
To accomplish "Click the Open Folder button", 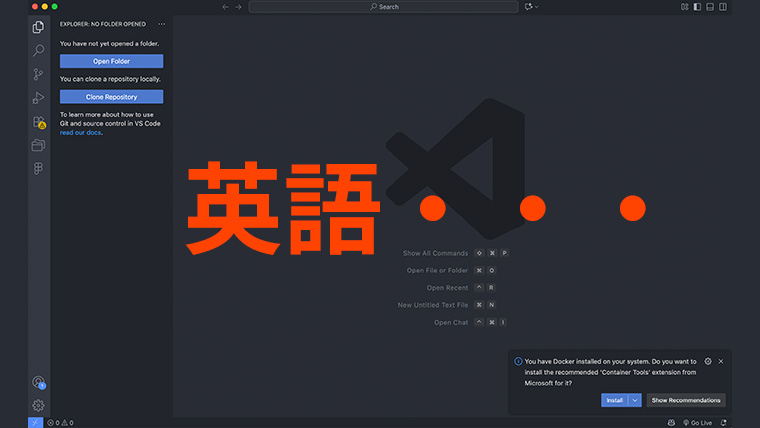I will [x=111, y=61].
